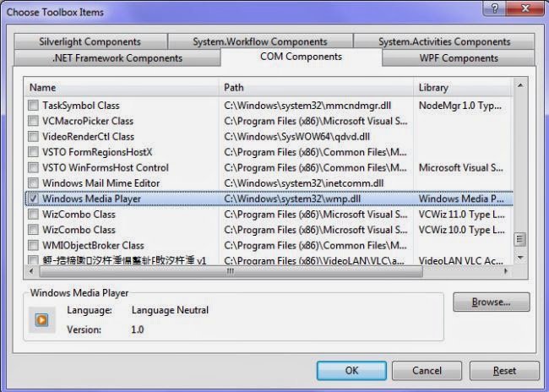Select the WMIObjectBroker Class row name

[x=93, y=245]
